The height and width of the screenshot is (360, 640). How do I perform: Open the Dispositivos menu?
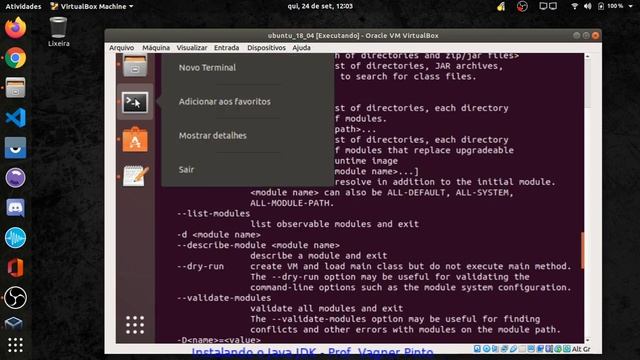[266, 48]
